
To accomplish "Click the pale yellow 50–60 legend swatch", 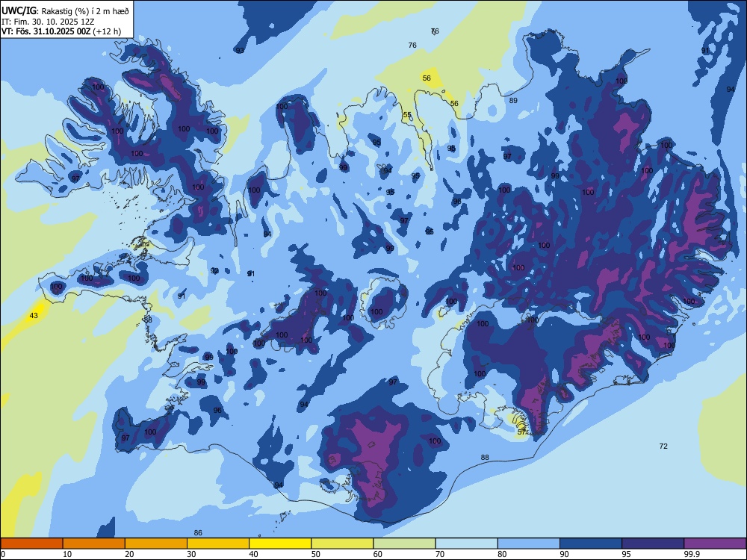I will 342,544.
